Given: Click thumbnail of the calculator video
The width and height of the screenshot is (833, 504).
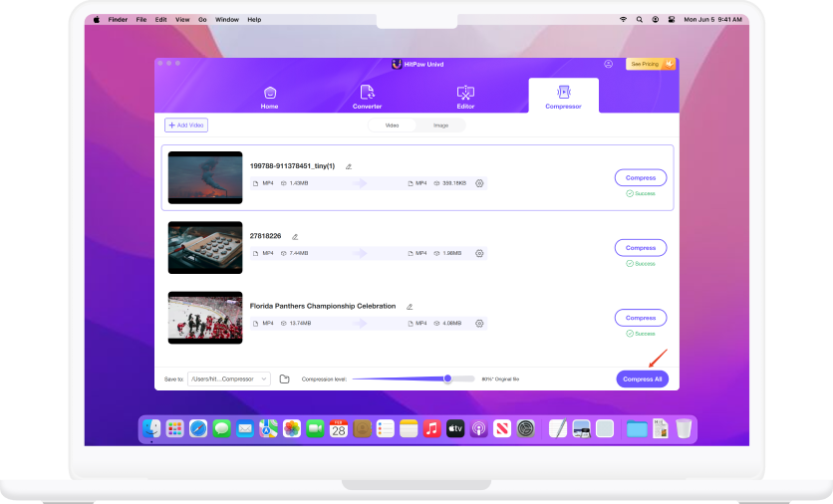Looking at the screenshot, I should [205, 247].
